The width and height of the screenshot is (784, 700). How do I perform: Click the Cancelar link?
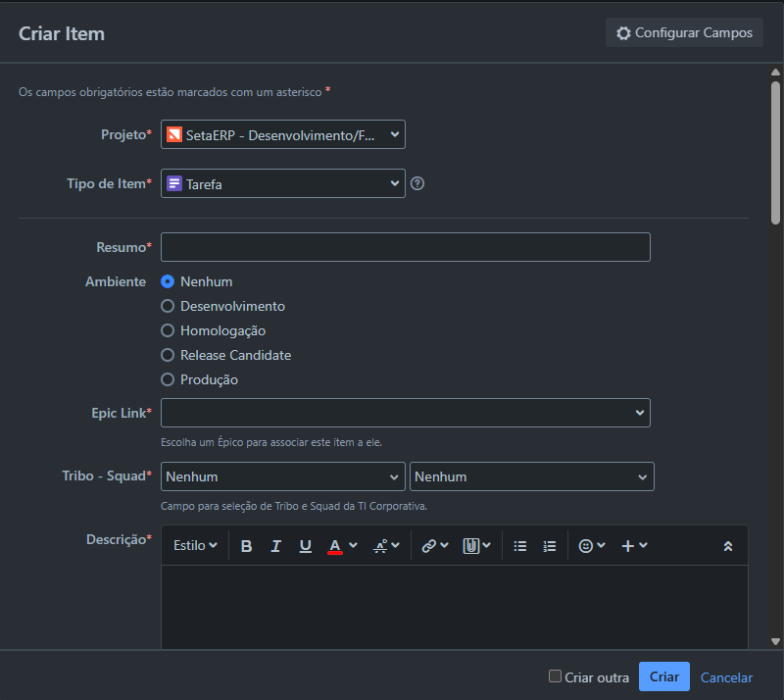click(x=726, y=677)
